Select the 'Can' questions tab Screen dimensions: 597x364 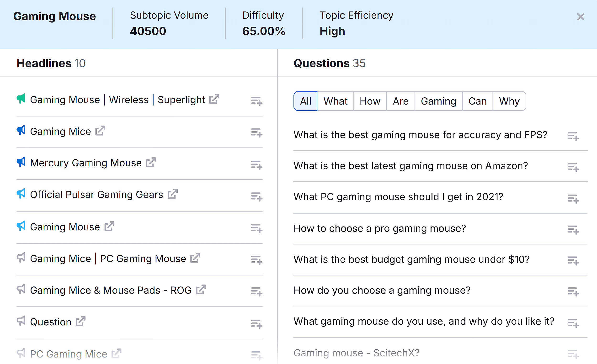477,101
